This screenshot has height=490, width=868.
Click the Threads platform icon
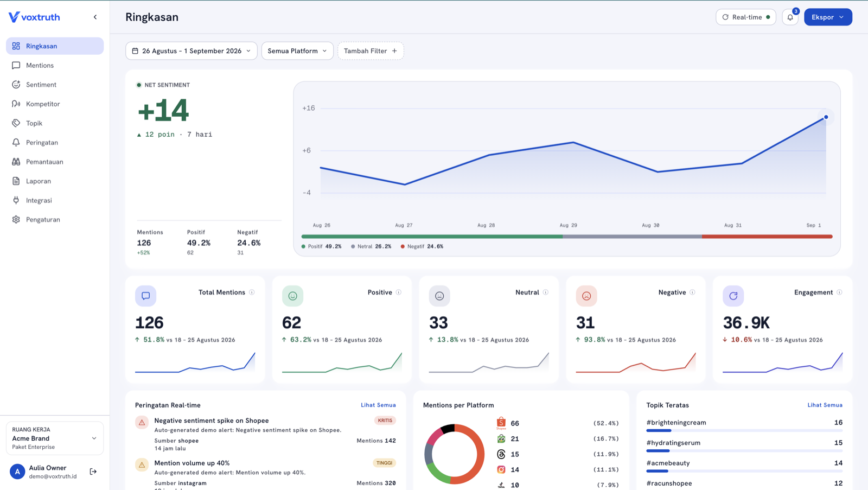point(501,454)
